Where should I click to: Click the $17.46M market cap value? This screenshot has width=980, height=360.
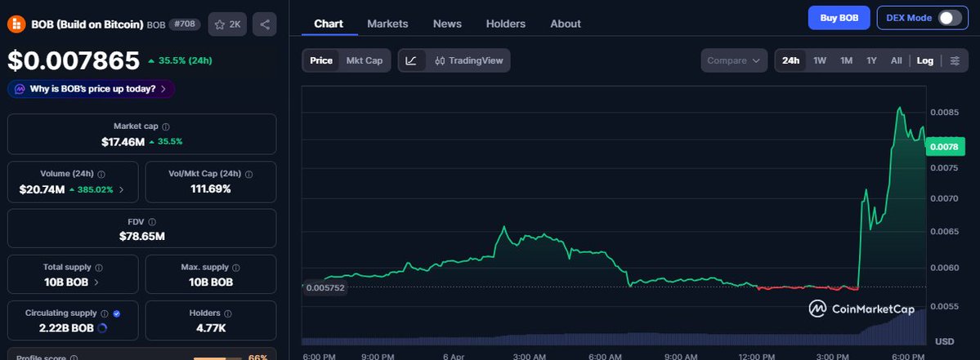123,141
